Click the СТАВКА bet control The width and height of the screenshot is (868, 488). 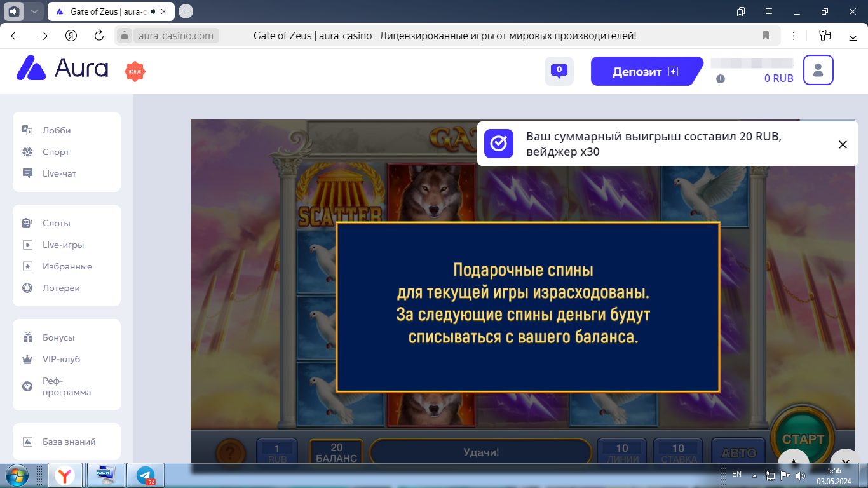(x=678, y=453)
